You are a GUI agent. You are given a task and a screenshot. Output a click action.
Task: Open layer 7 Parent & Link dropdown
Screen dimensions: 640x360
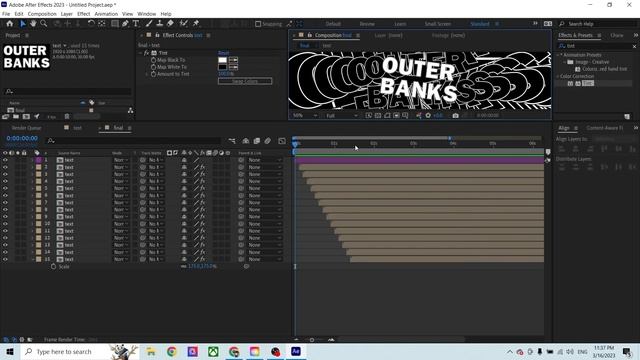pyautogui.click(x=264, y=202)
